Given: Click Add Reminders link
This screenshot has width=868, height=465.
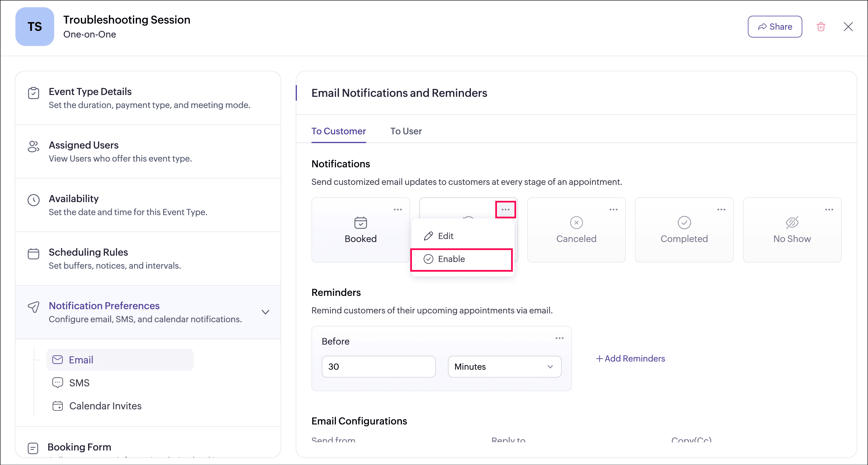Looking at the screenshot, I should (630, 359).
